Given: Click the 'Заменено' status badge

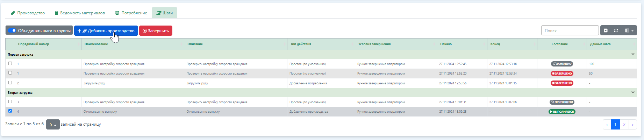Looking at the screenshot, I should pos(562,64).
